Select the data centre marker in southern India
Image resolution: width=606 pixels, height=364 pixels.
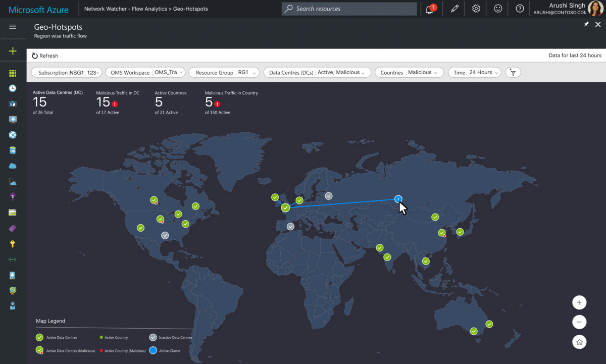[x=387, y=257]
